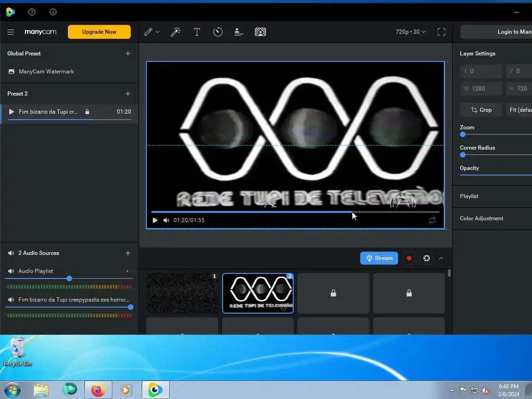Click the X position input field
The height and width of the screenshot is (399, 532).
point(481,71)
